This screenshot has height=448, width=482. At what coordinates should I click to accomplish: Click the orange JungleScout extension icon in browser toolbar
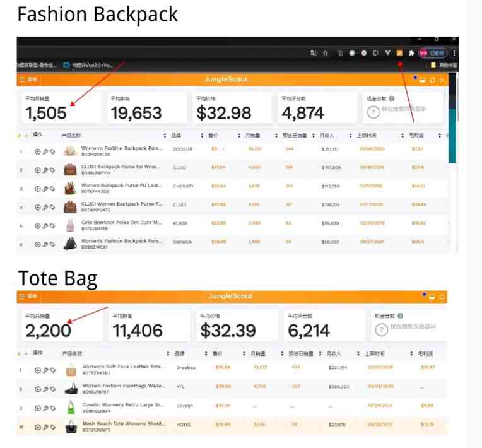pos(399,53)
